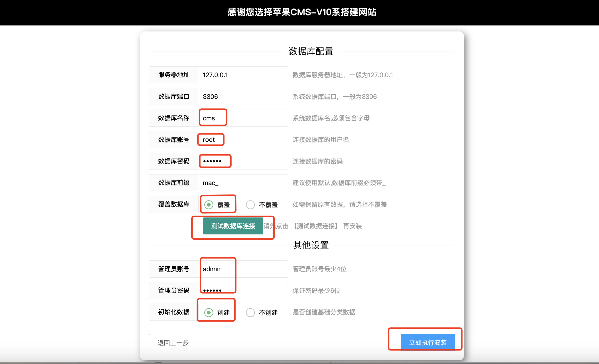The width and height of the screenshot is (599, 364).
Task: Click the 数据库密码 password field
Action: tap(243, 161)
